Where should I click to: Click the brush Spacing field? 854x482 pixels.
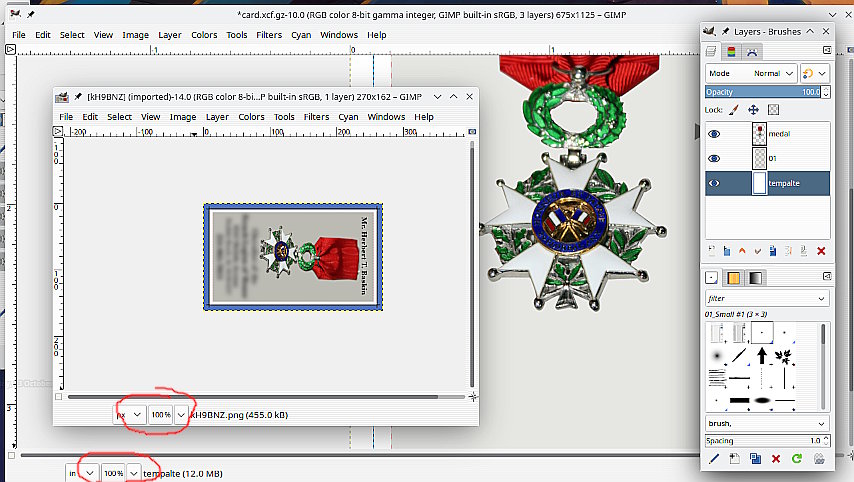pos(760,440)
